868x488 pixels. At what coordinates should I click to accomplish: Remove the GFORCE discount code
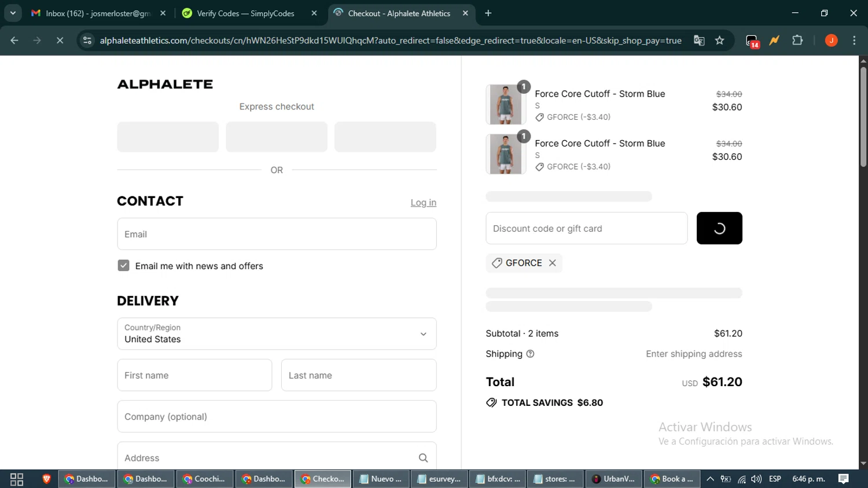click(553, 263)
